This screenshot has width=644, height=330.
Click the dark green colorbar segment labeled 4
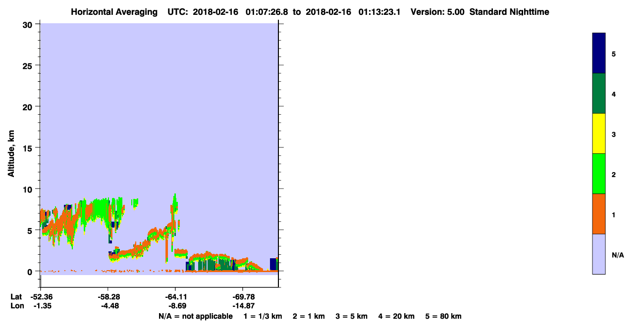[x=599, y=94]
